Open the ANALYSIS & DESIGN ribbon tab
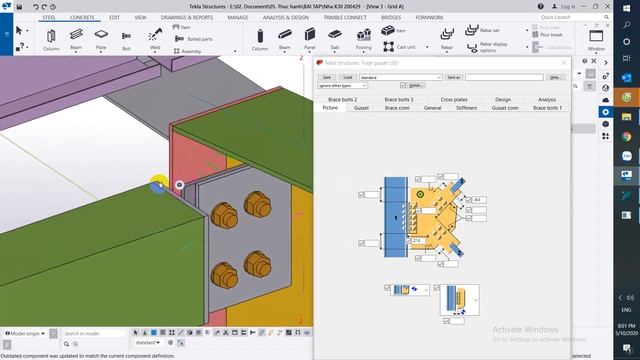Screen dimensions: 640x360 pos(286,18)
